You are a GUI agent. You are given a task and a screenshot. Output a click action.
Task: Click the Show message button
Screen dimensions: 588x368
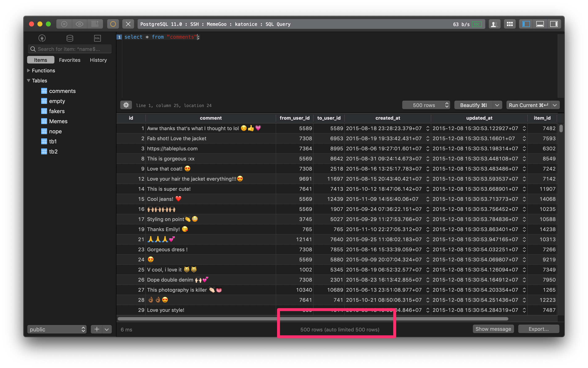point(493,329)
